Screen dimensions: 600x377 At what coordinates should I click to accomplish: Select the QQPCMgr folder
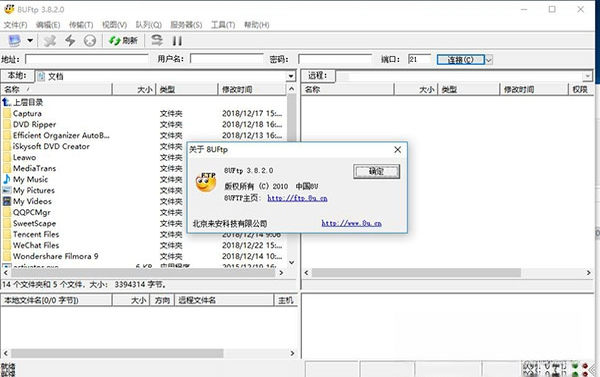click(26, 212)
